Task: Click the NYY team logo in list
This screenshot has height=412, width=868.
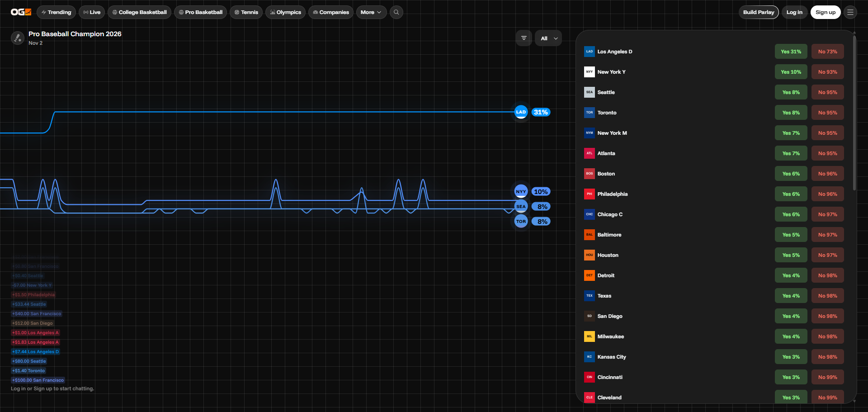Action: (x=590, y=72)
